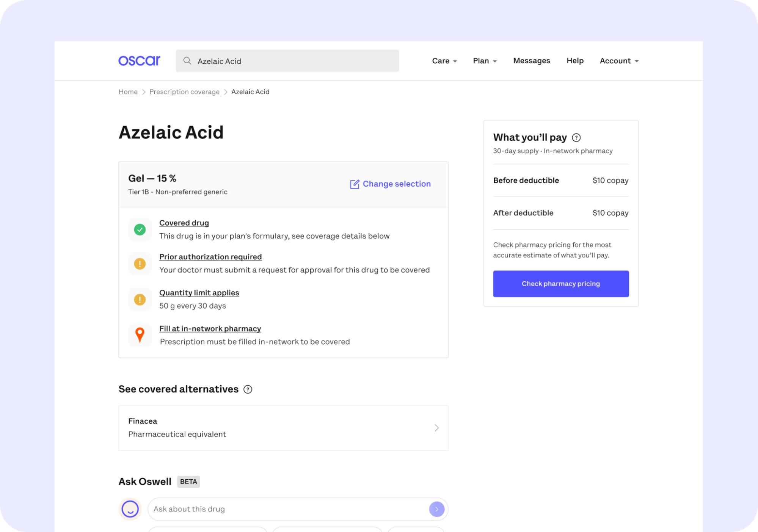
Task: Open the Account dropdown menu
Action: click(x=619, y=61)
